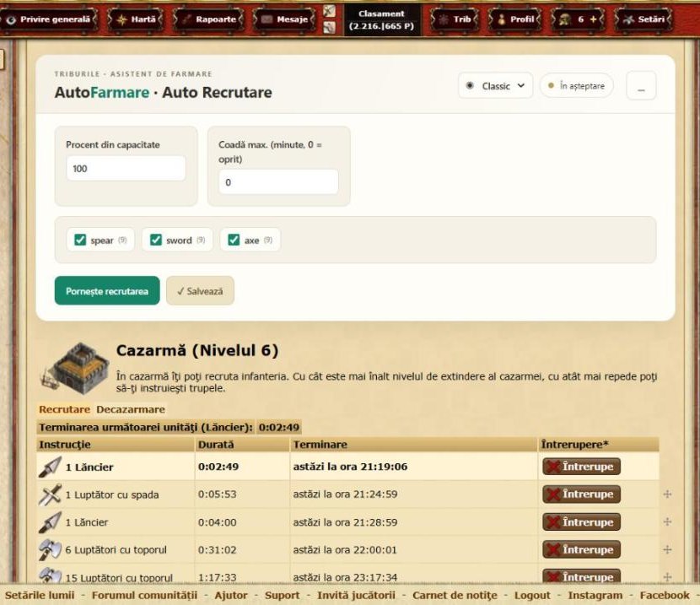Viewport: 700px width, 605px height.
Task: Focus the Procent din capacitate field
Action: (x=126, y=168)
